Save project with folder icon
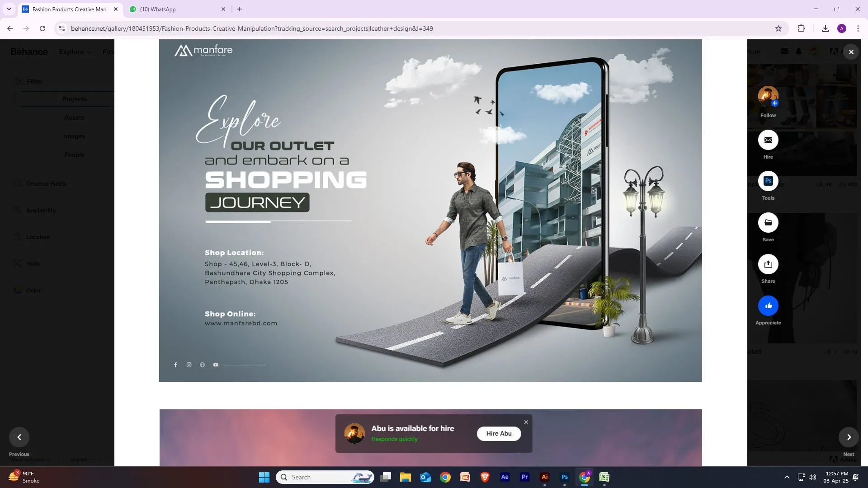This screenshot has width=868, height=488. pyautogui.click(x=768, y=223)
